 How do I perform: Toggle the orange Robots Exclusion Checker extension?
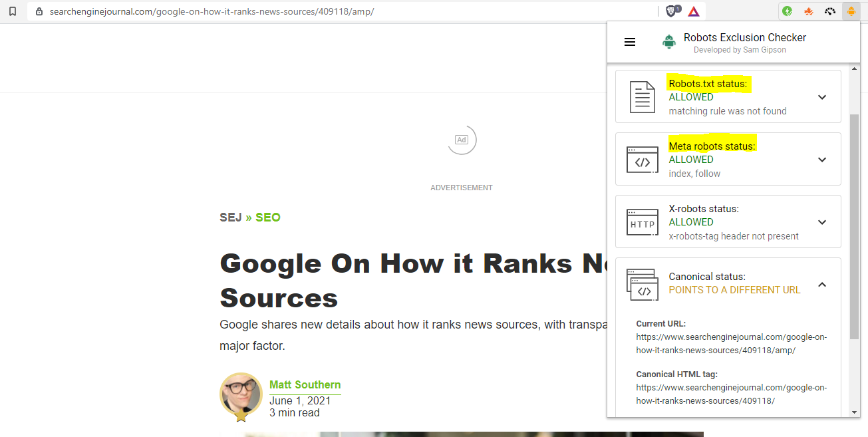coord(850,11)
